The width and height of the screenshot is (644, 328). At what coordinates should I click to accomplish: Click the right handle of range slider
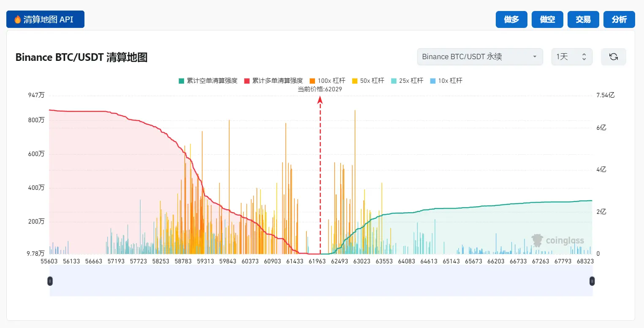coord(592,281)
